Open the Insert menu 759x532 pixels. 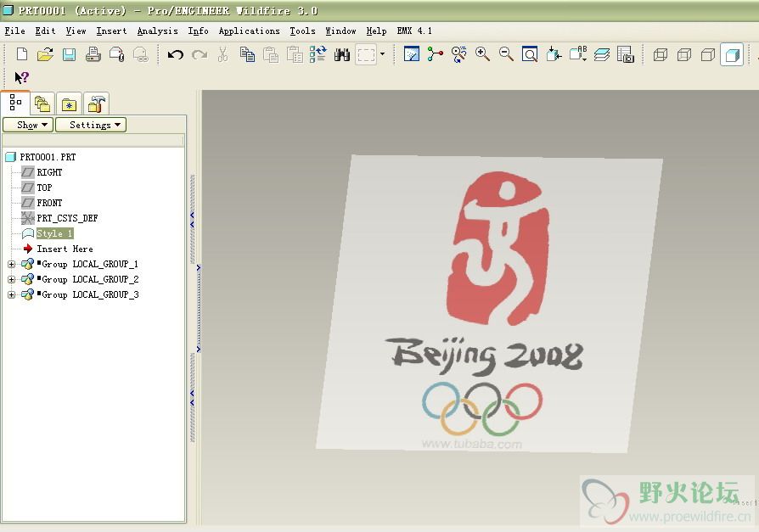[x=111, y=31]
